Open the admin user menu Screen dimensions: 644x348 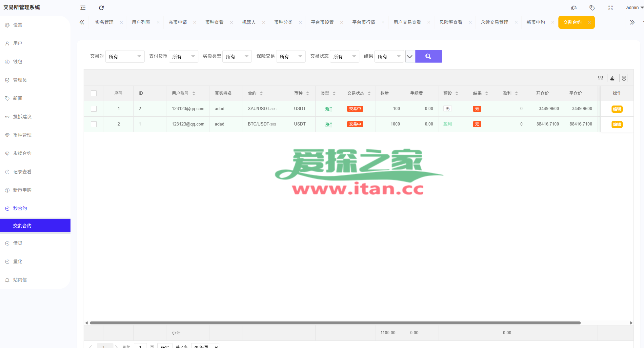point(634,8)
